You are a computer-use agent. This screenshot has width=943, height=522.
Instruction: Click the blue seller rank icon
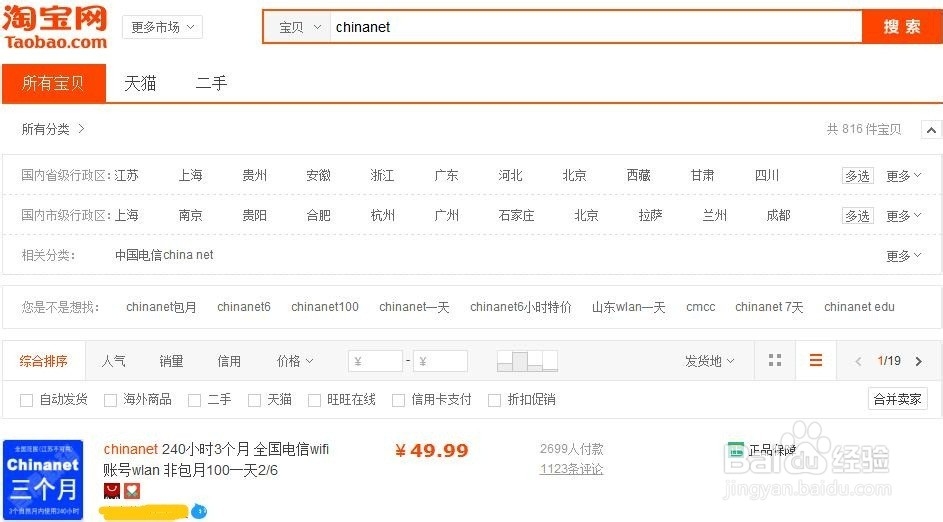coord(199,512)
